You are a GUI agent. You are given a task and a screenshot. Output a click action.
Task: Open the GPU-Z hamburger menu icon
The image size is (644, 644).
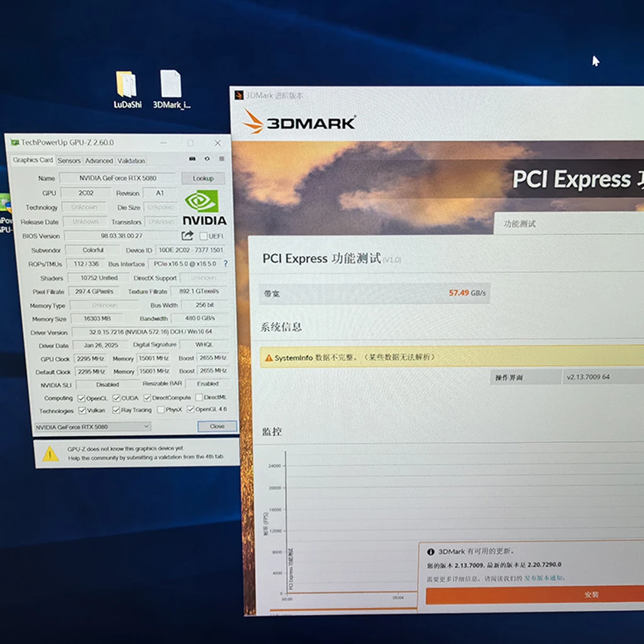point(221,159)
